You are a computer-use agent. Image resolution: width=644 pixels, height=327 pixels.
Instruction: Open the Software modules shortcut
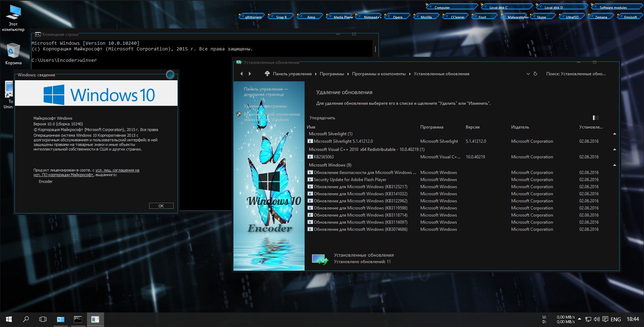point(617,7)
